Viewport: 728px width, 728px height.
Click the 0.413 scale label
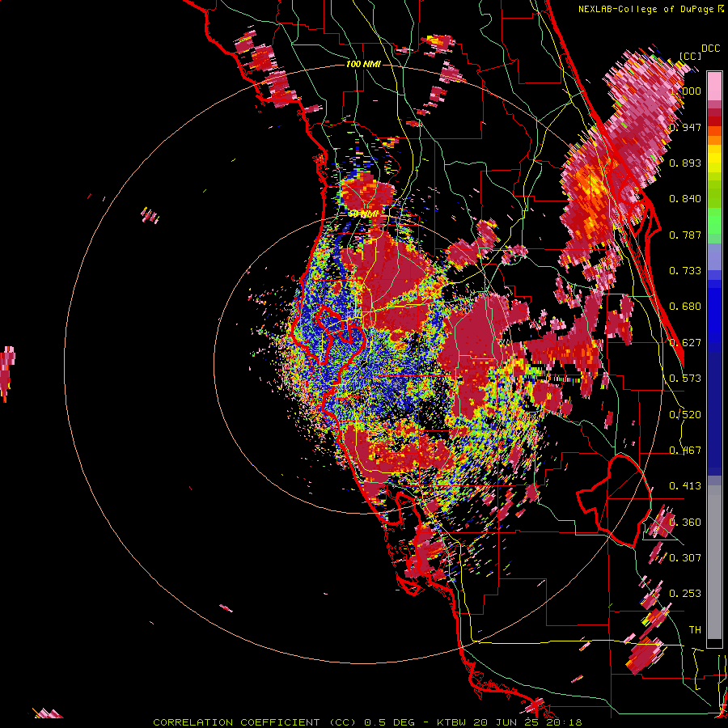(685, 486)
